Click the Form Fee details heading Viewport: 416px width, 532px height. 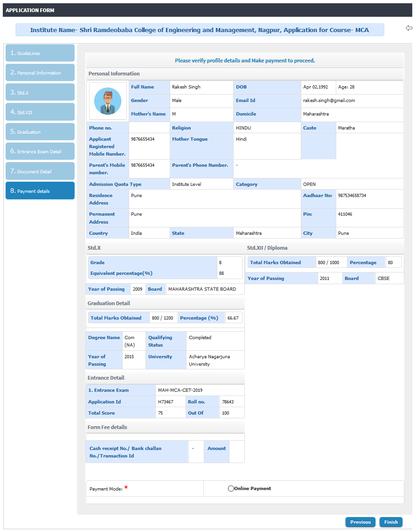point(107,427)
